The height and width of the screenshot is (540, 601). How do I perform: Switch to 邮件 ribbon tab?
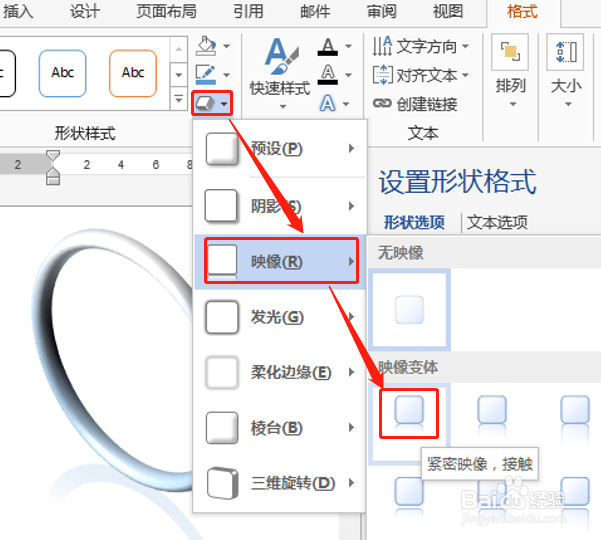point(315,11)
